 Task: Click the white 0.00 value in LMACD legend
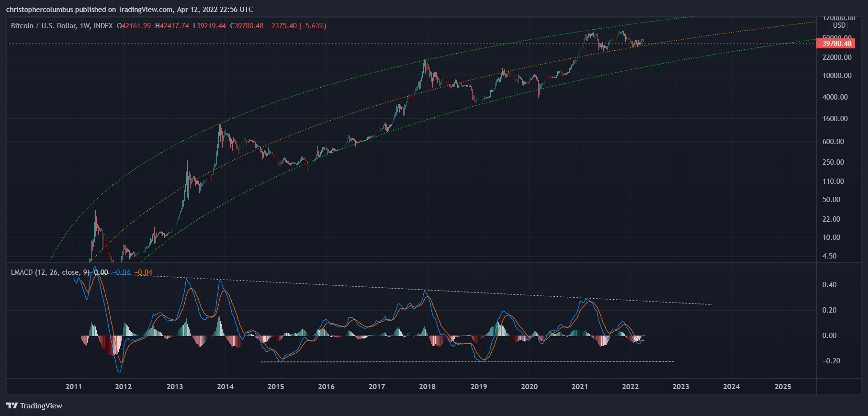click(x=101, y=272)
